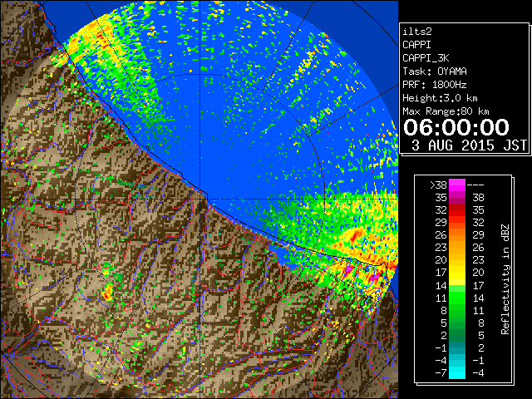
Task: Click the '-7' legend value
Action: pos(441,373)
